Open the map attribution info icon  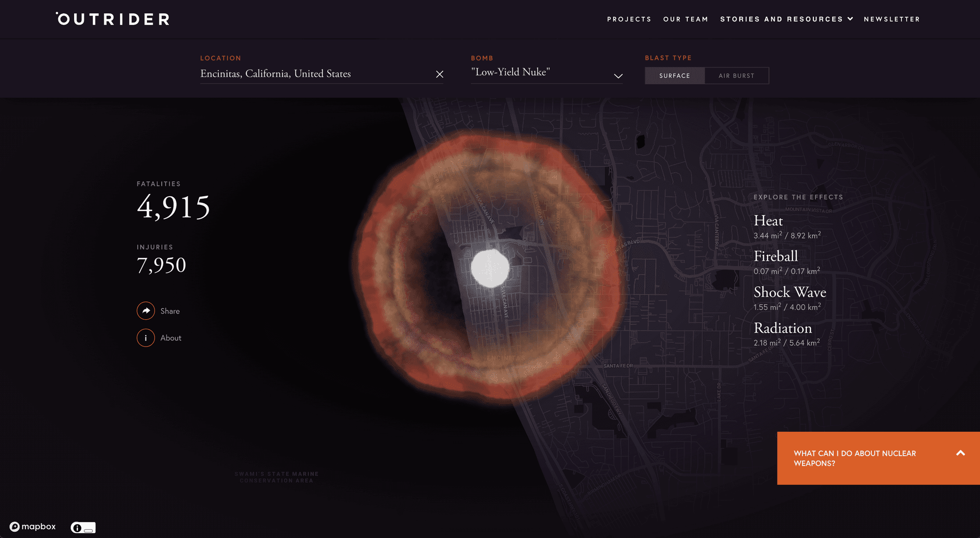click(x=77, y=527)
